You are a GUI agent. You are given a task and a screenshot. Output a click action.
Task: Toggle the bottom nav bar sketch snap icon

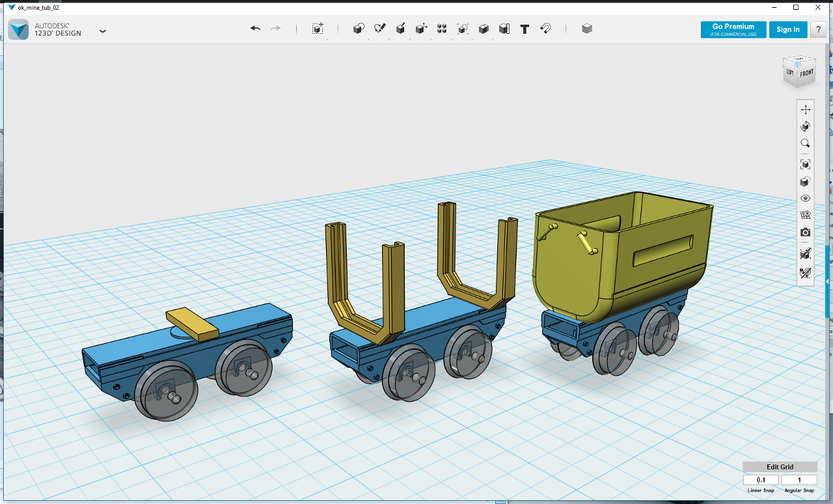tap(806, 272)
